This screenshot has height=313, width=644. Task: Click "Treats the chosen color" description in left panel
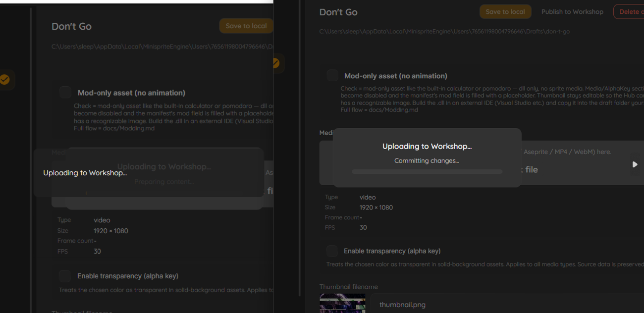pos(166,290)
